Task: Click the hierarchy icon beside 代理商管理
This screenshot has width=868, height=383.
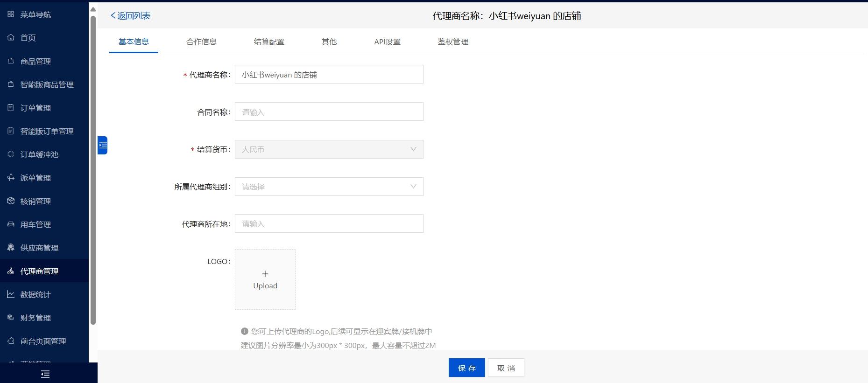Action: tap(11, 271)
